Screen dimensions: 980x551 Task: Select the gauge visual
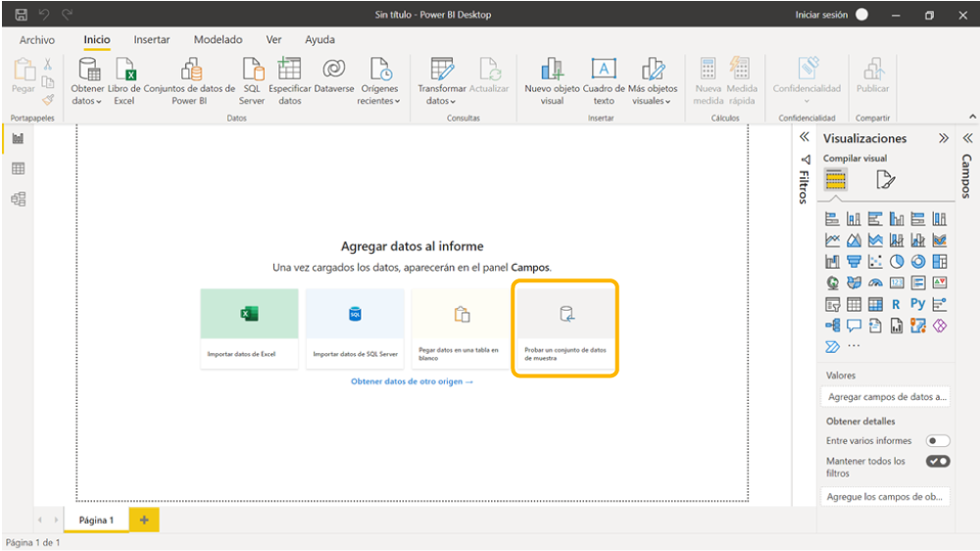click(x=875, y=282)
